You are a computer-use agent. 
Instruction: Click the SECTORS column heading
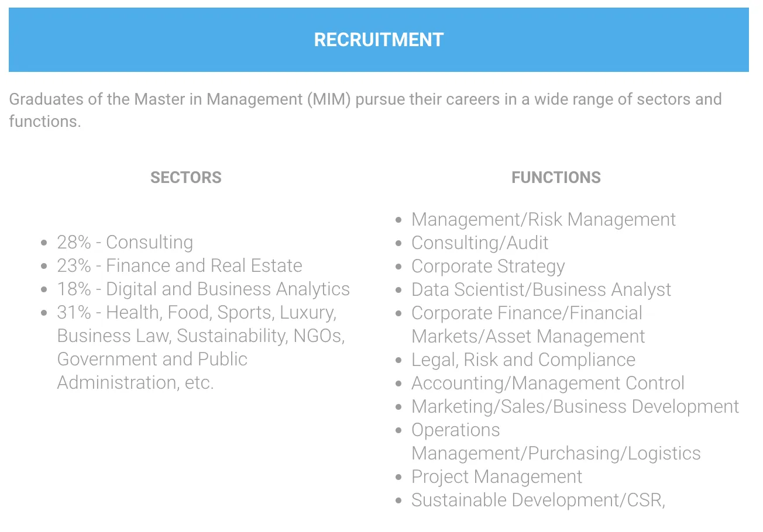pos(185,178)
